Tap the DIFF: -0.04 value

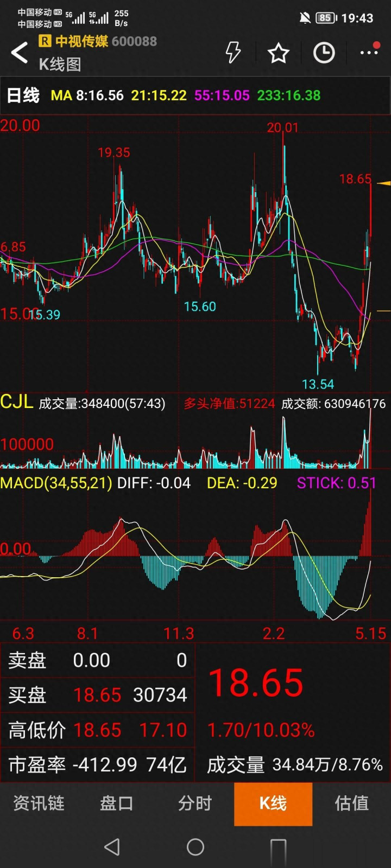click(x=154, y=483)
